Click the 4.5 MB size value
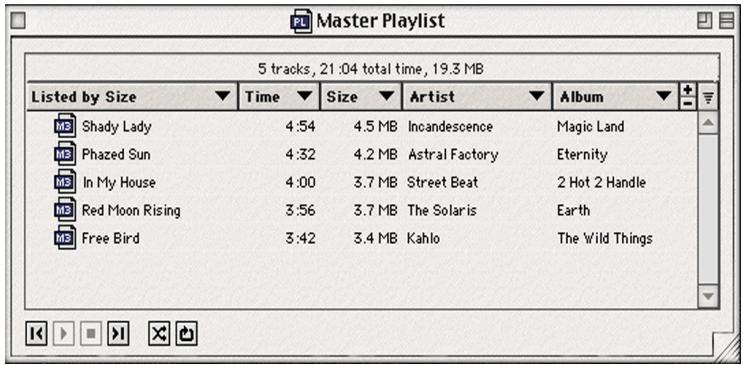Viewport: 743px width, 365px height. pyautogui.click(x=375, y=127)
